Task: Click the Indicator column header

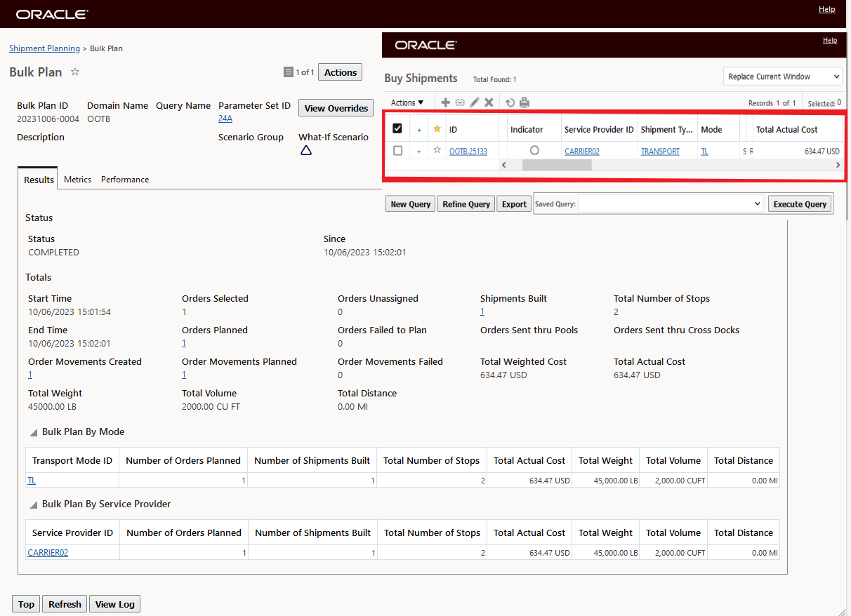Action: click(x=534, y=129)
